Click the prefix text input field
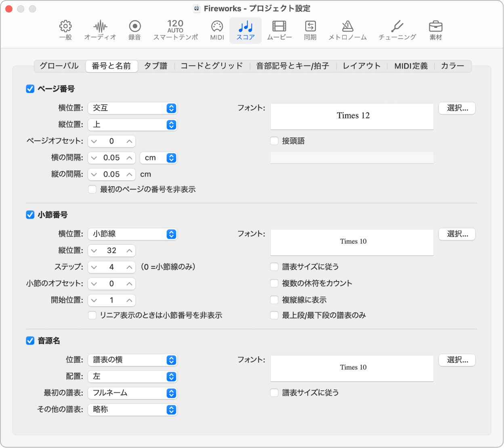Viewport: 504px width, 448px height. point(352,158)
